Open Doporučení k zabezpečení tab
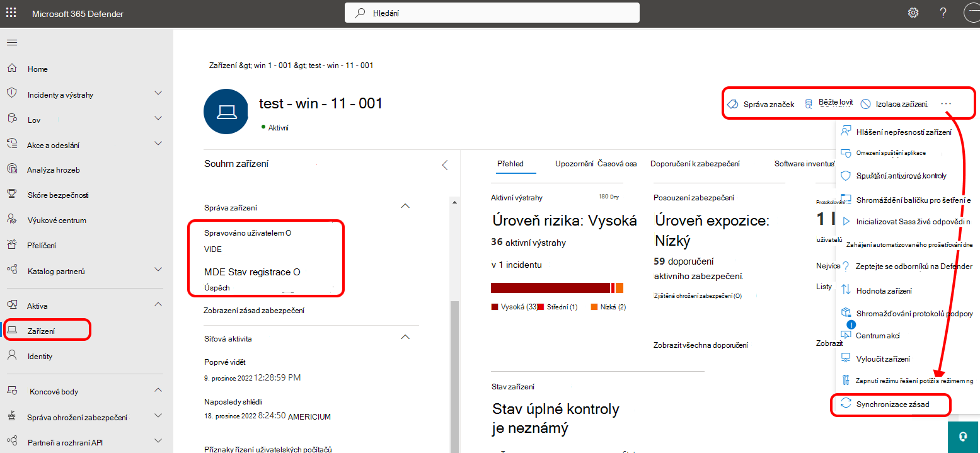 695,163
